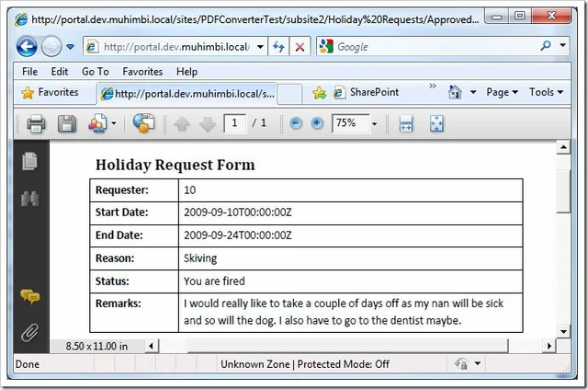
Task: Open the Favorites menu
Action: pos(142,72)
